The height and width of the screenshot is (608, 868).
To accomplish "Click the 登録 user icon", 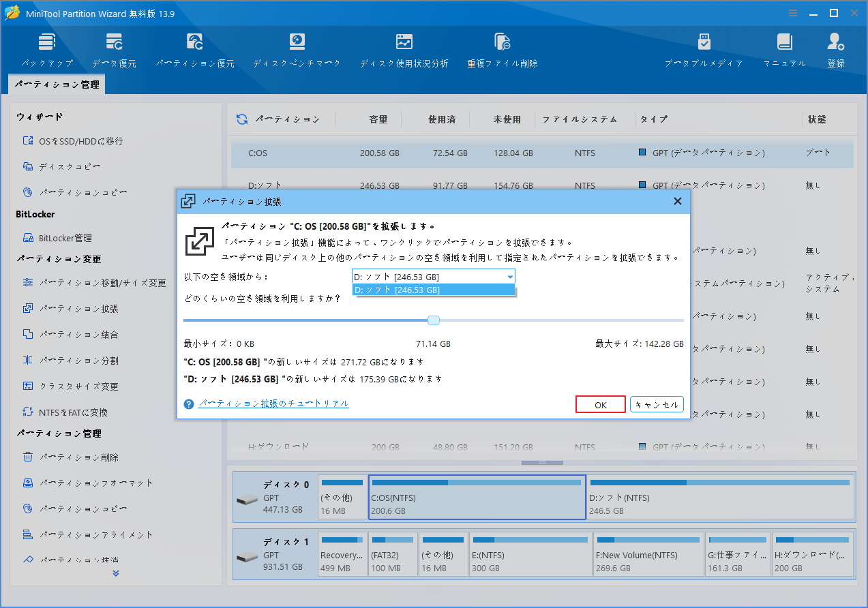I will (x=836, y=50).
